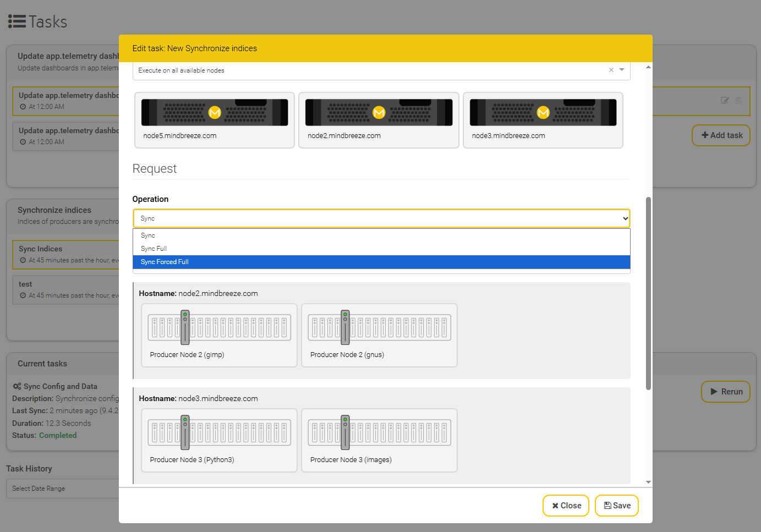Screen dimensions: 761x532
Task: Click the Add task button
Action: click(721, 135)
